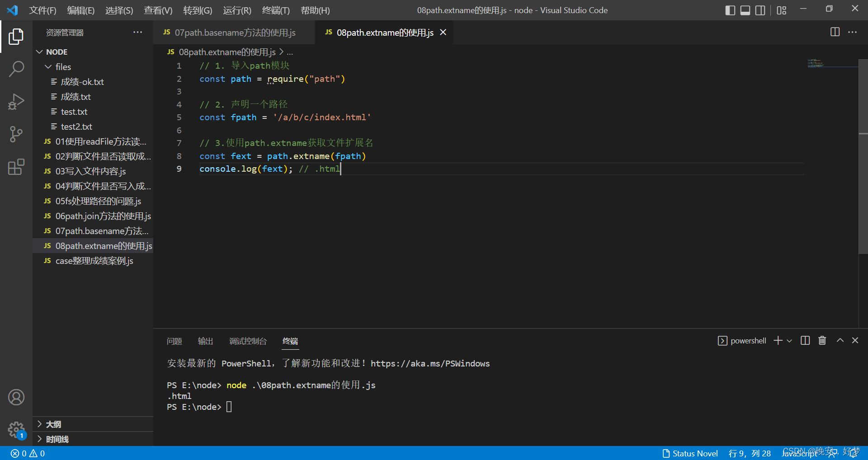Open case整理成绩案例.js

point(93,261)
